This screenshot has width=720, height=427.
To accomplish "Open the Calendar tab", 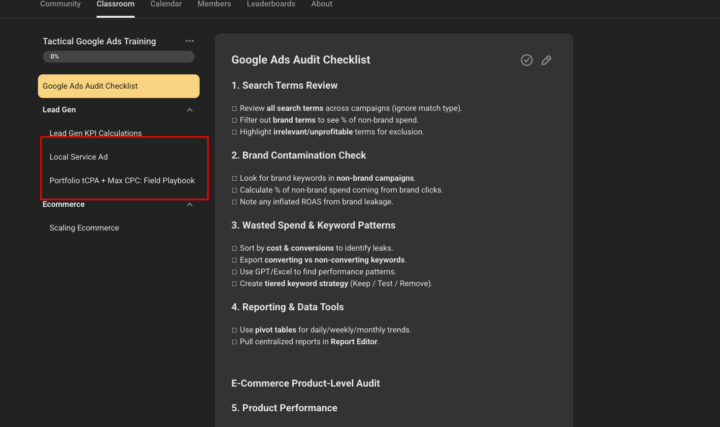I will pos(166,4).
